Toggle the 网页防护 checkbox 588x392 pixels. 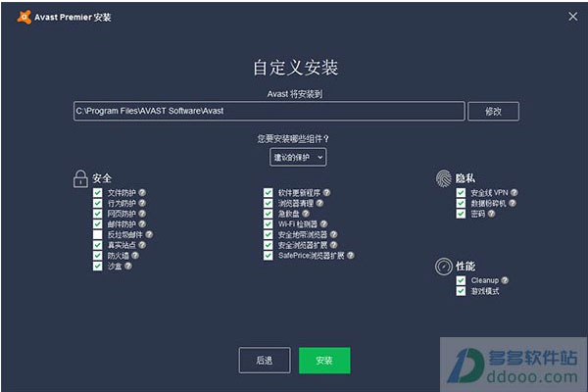(x=97, y=214)
